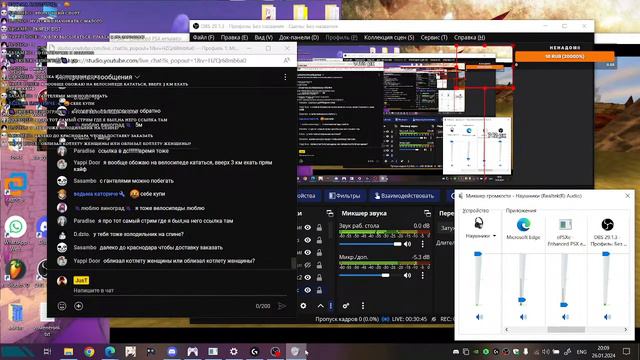Click the plus circle icon under chat input

tap(79, 306)
